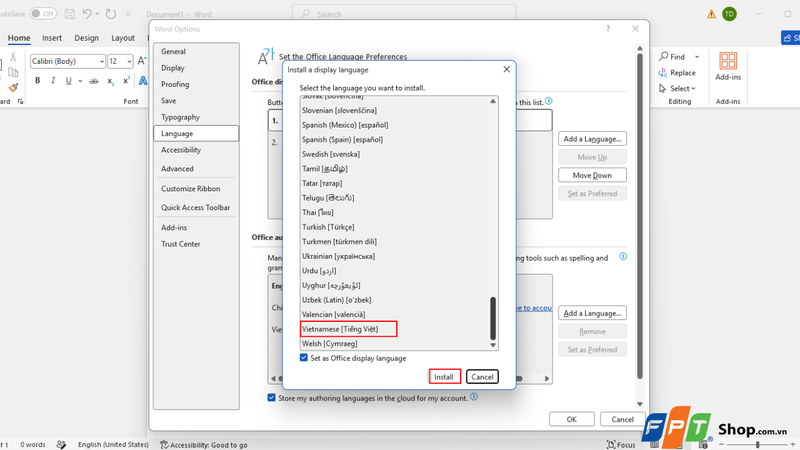Select Customize Ribbon in Word Options sidebar
800x450 pixels.
(x=196, y=188)
